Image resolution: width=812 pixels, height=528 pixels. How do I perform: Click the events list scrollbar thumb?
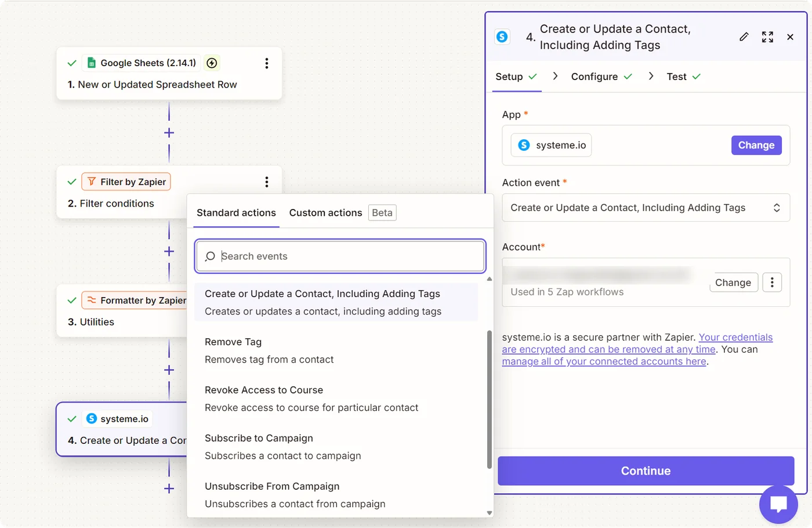490,400
